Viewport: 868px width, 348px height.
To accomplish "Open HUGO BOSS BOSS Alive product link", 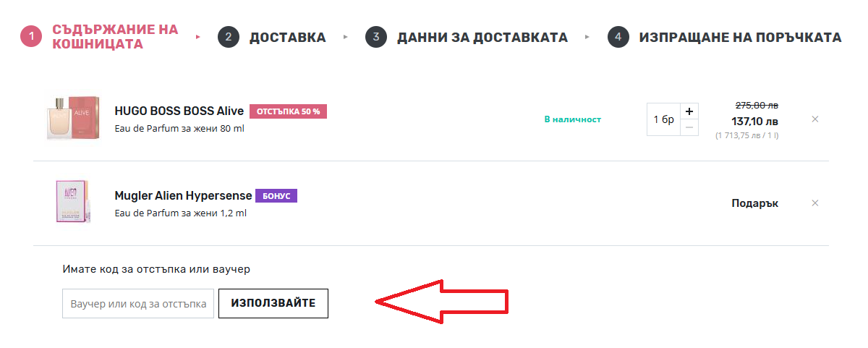I will pyautogui.click(x=179, y=111).
